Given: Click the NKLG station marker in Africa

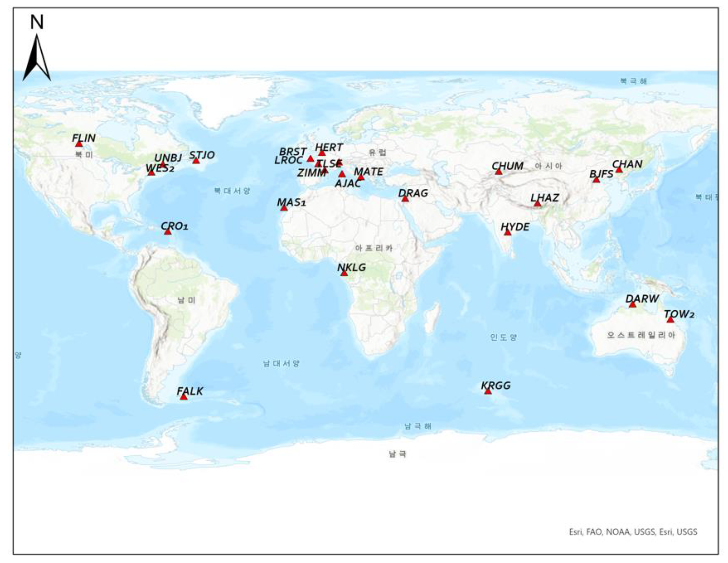Looking at the screenshot, I should point(344,273).
